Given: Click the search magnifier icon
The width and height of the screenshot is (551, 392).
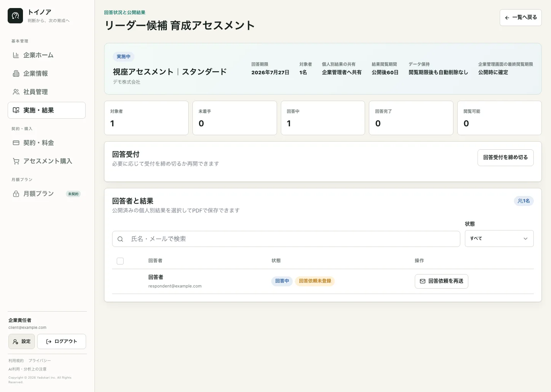Looking at the screenshot, I should point(120,239).
